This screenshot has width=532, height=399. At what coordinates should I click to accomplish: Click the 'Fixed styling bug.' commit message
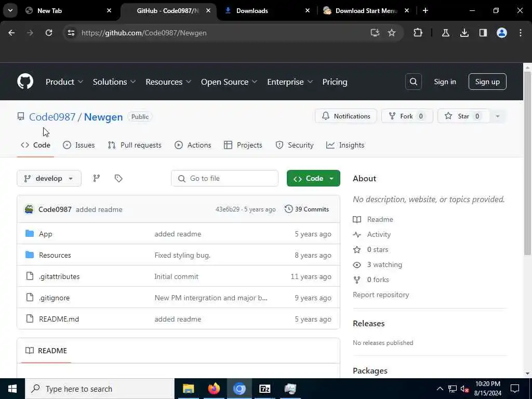[182, 255]
